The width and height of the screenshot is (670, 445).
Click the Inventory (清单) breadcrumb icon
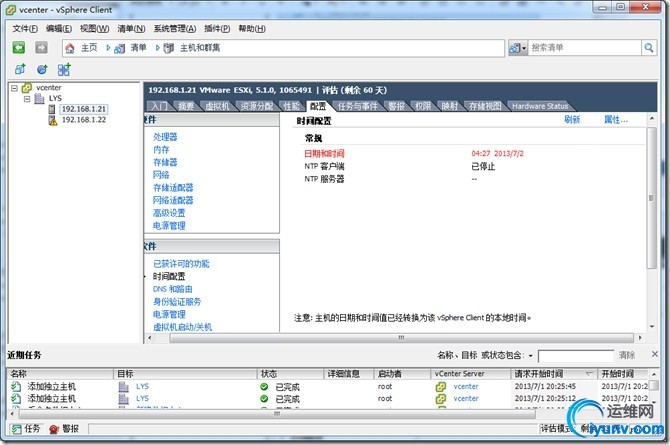click(120, 48)
